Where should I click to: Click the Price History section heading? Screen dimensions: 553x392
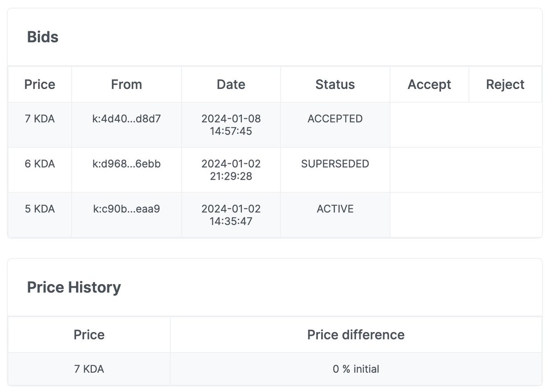[74, 287]
